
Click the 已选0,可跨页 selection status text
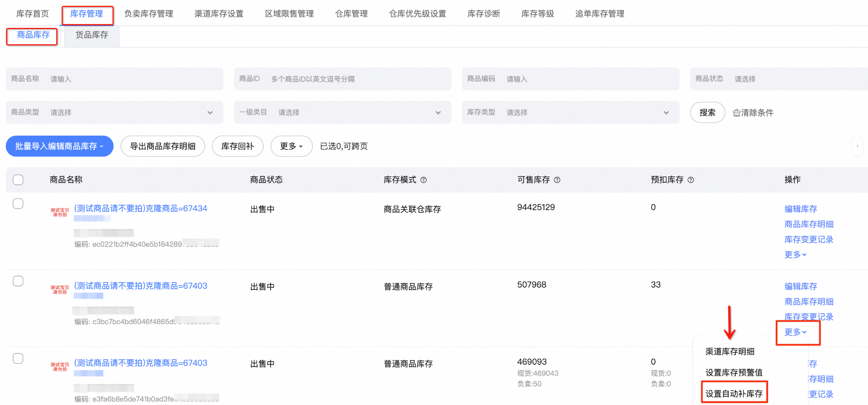pyautogui.click(x=344, y=146)
